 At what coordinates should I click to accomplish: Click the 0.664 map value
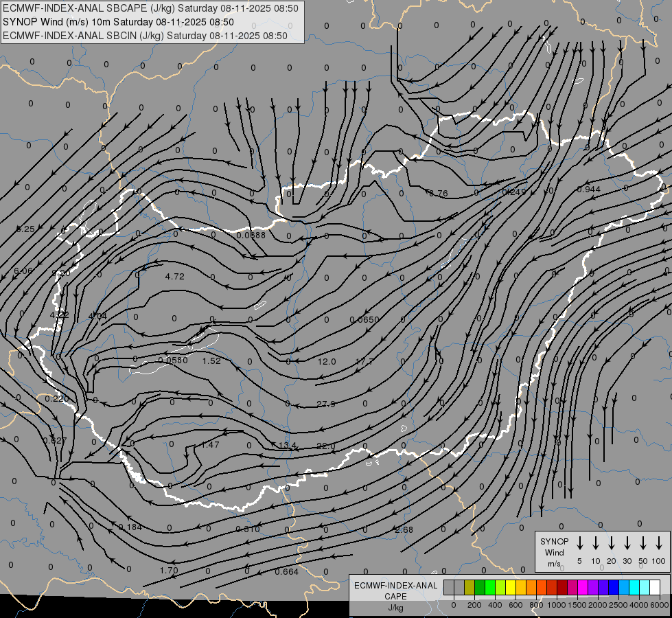pos(287,571)
